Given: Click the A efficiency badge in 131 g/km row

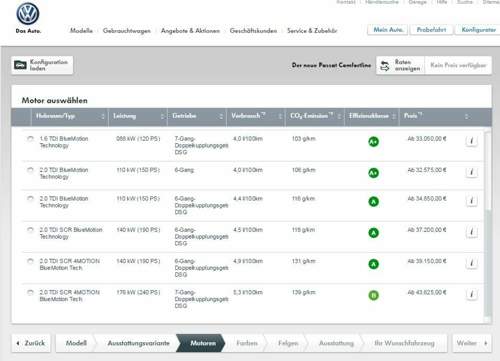Looking at the screenshot, I should point(373,264).
